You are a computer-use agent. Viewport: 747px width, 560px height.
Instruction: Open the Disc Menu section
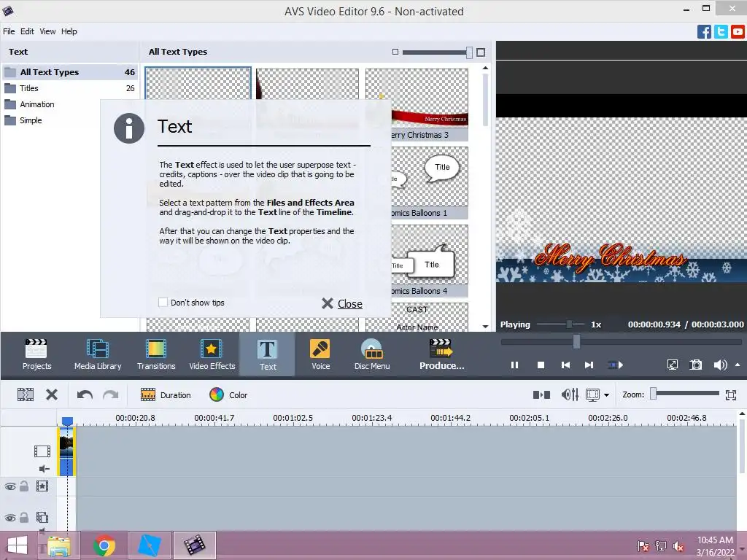click(x=371, y=354)
